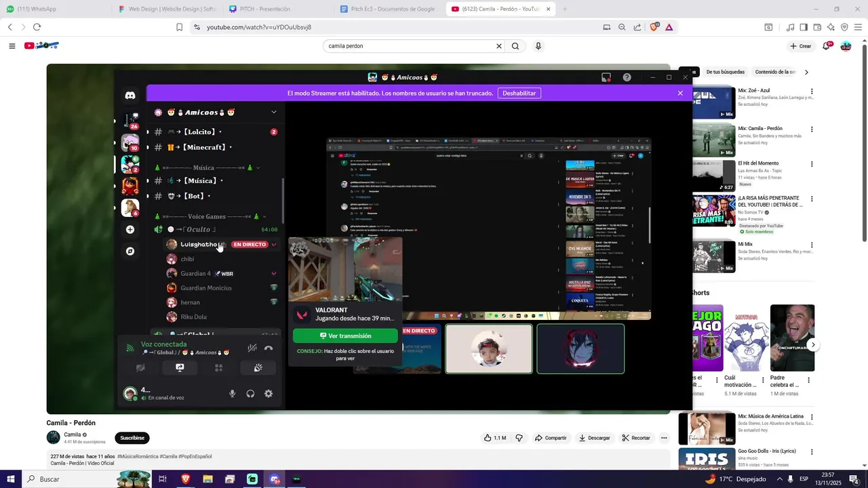Image resolution: width=868 pixels, height=488 pixels.
Task: Toggle Discord microphone mute
Action: click(x=232, y=394)
